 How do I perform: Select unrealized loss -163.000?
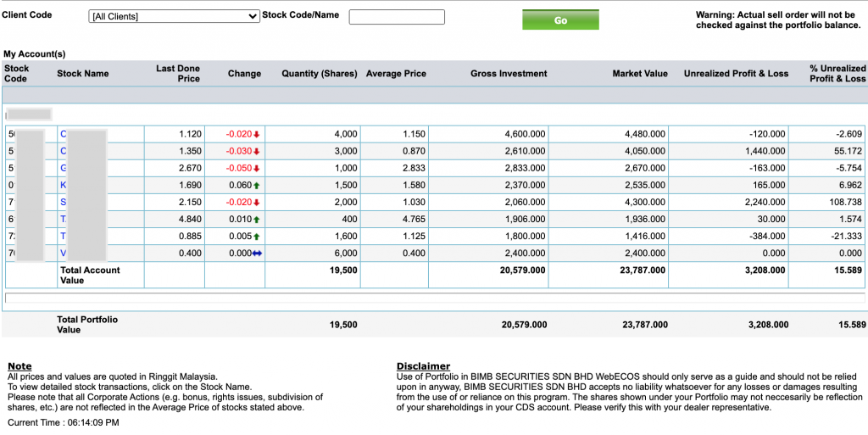(768, 168)
